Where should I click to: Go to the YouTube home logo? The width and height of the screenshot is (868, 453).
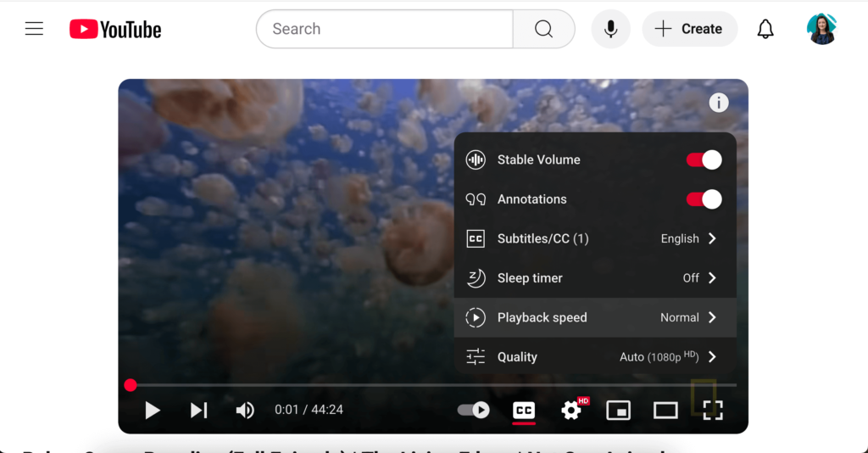tap(115, 30)
